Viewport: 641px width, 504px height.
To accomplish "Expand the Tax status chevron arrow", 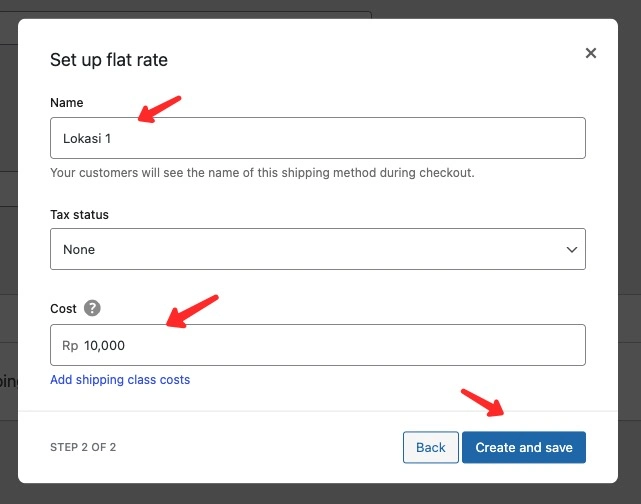I will (x=572, y=249).
